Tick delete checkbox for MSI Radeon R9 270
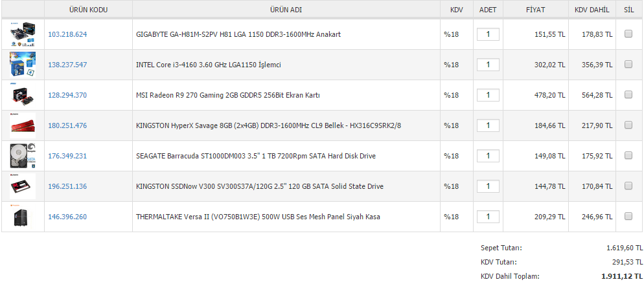This screenshot has height=282, width=644. point(628,94)
